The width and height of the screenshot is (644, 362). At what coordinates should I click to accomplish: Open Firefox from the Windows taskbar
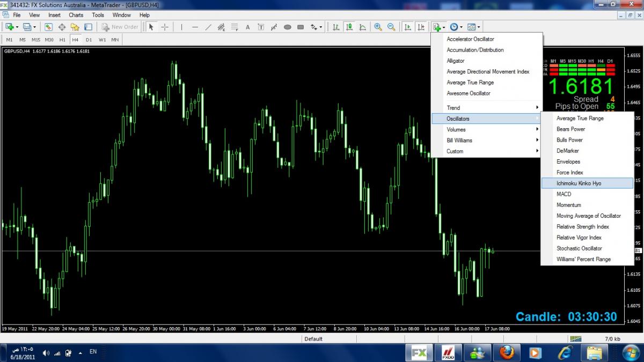click(507, 352)
